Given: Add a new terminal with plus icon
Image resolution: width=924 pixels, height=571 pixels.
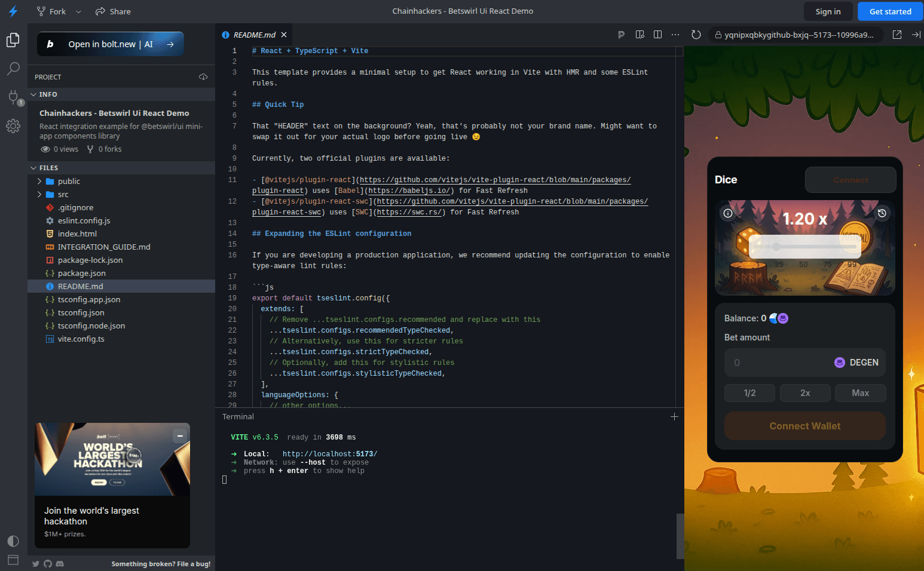Looking at the screenshot, I should [674, 417].
